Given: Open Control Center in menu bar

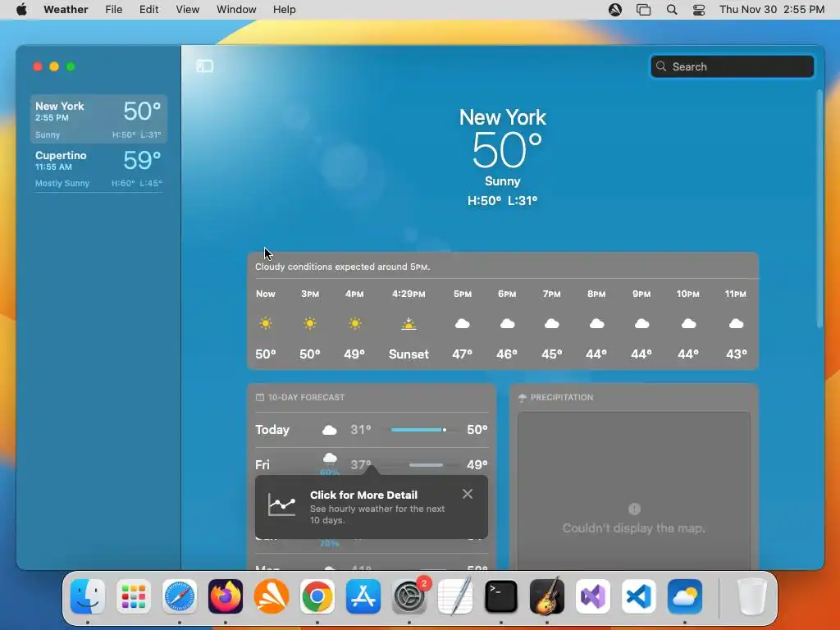Looking at the screenshot, I should click(x=699, y=10).
